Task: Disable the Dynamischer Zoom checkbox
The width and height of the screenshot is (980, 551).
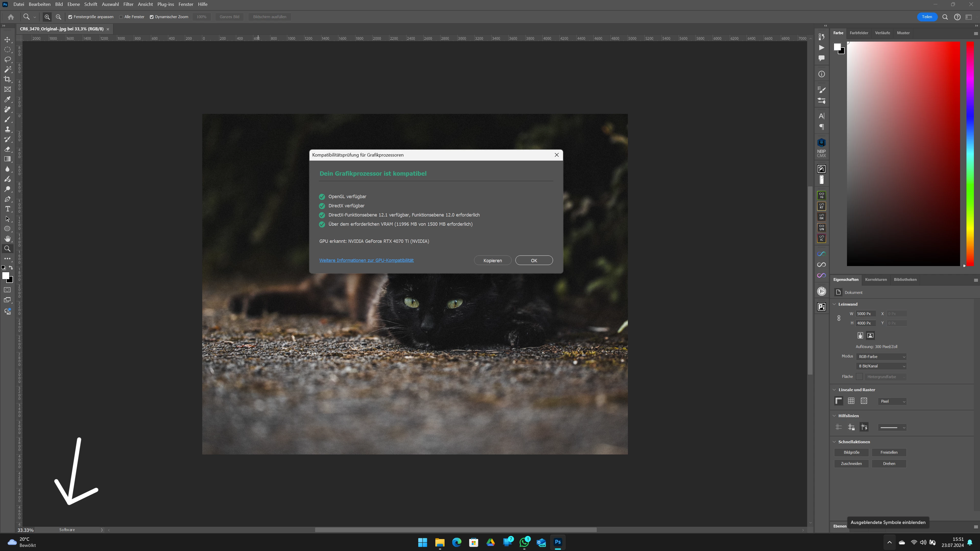Action: point(151,17)
